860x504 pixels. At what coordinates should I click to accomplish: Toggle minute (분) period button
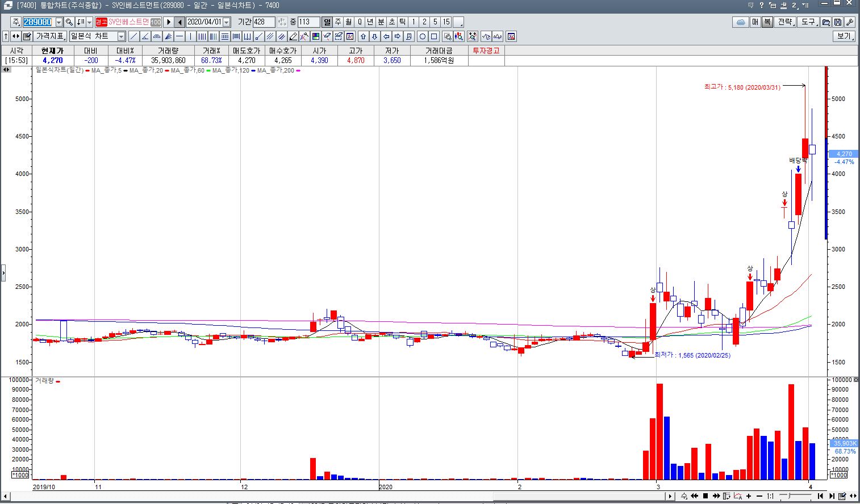[381, 22]
